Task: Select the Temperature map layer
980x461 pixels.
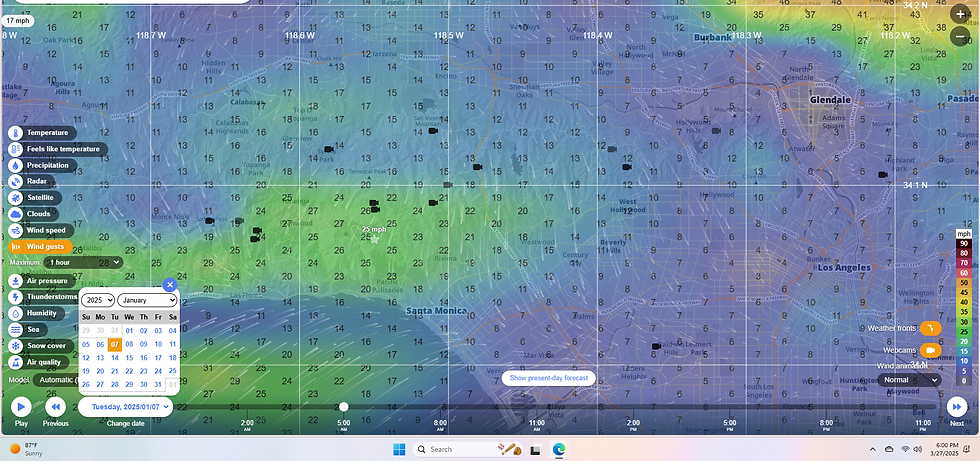Action: tap(42, 133)
